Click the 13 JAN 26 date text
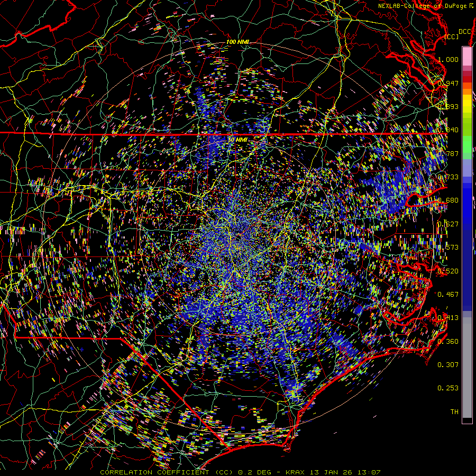This screenshot has width=476, height=476. pyautogui.click(x=330, y=472)
